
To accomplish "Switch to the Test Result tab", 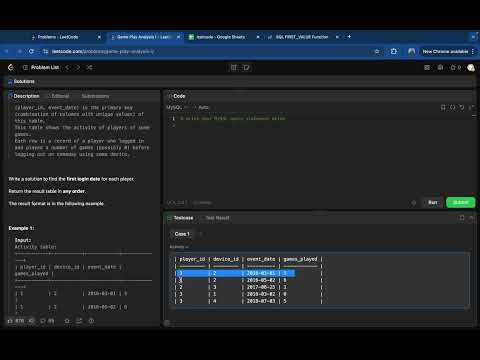I will pyautogui.click(x=215, y=218).
